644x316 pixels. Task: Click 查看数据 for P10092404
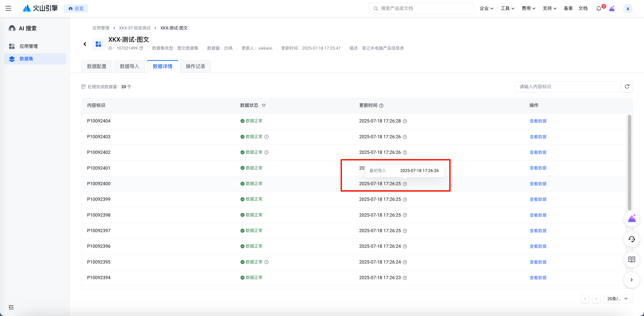538,121
